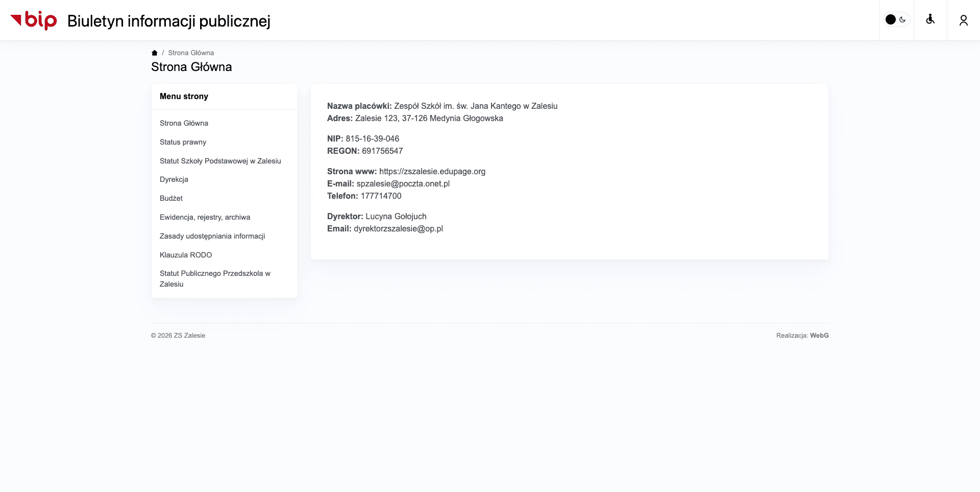Open the user account icon
The width and height of the screenshot is (980, 492).
(x=963, y=20)
